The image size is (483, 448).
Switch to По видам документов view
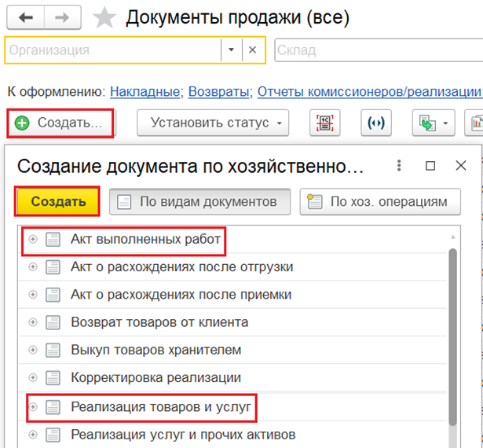[200, 202]
